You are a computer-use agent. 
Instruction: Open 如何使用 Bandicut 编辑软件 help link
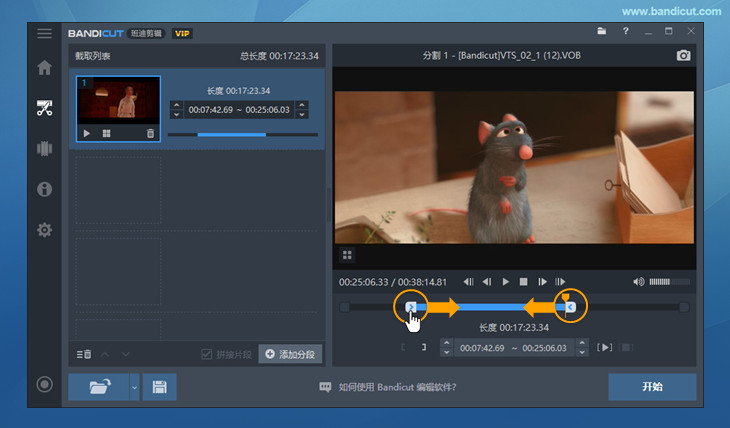(x=388, y=387)
